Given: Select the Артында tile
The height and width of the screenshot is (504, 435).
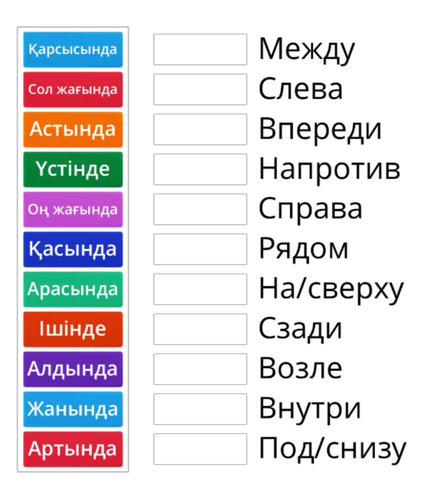Looking at the screenshot, I should tap(72, 449).
